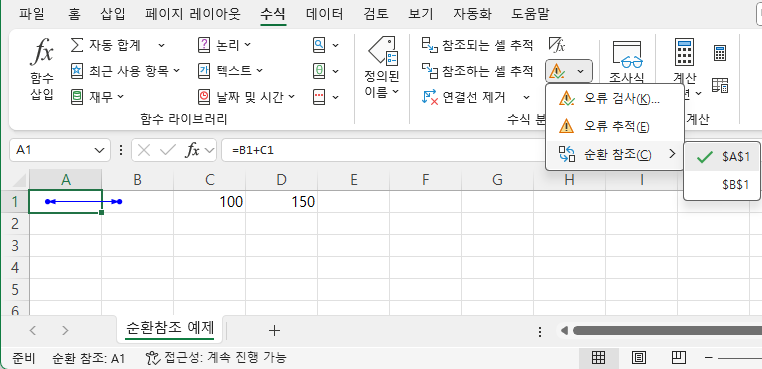Choose $B$1 in circular reference list

coord(722,185)
